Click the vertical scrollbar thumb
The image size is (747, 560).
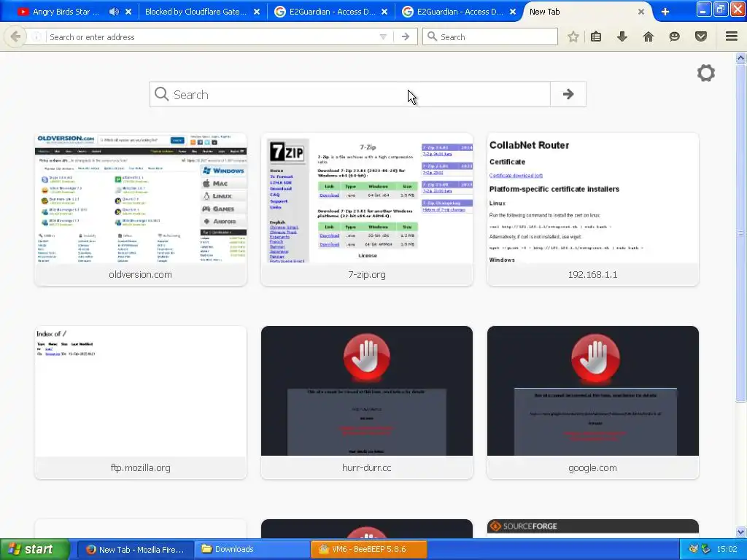pyautogui.click(x=741, y=233)
